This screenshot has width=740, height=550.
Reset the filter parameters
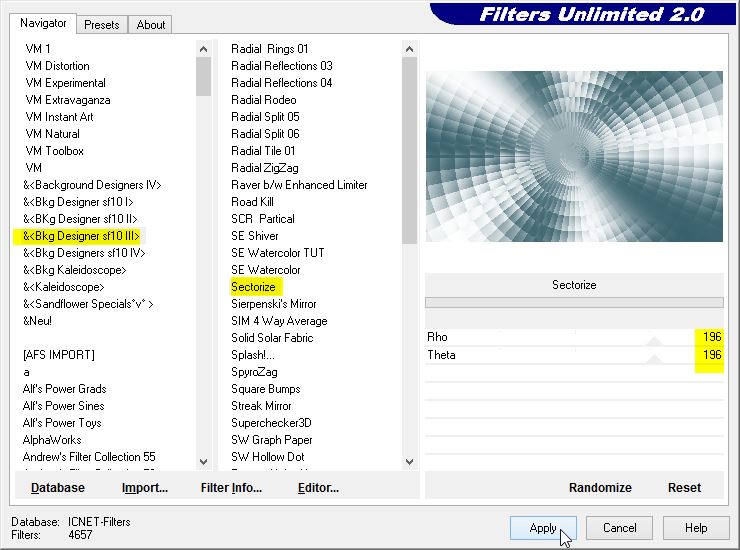(x=685, y=488)
